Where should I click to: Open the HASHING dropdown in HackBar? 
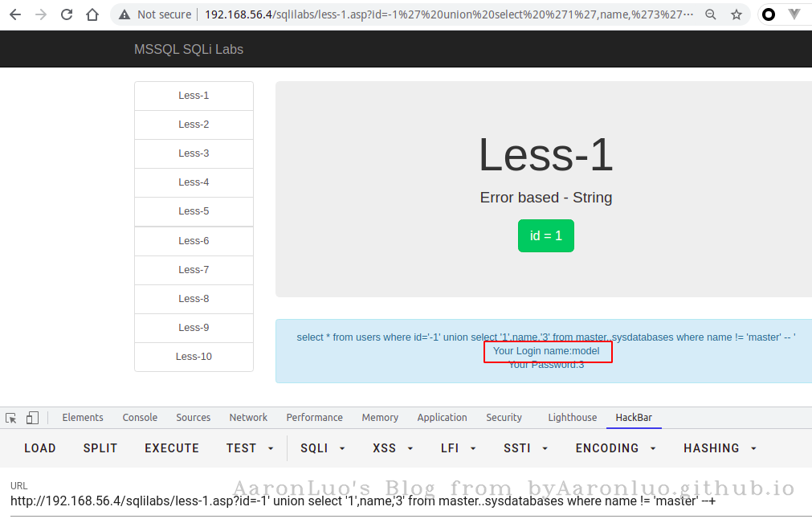click(x=720, y=448)
